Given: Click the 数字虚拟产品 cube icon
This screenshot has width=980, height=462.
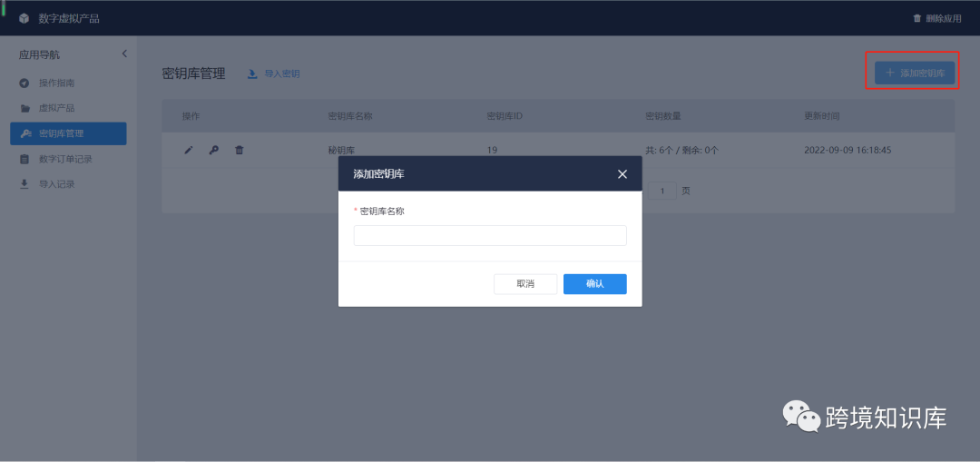Looking at the screenshot, I should point(24,19).
